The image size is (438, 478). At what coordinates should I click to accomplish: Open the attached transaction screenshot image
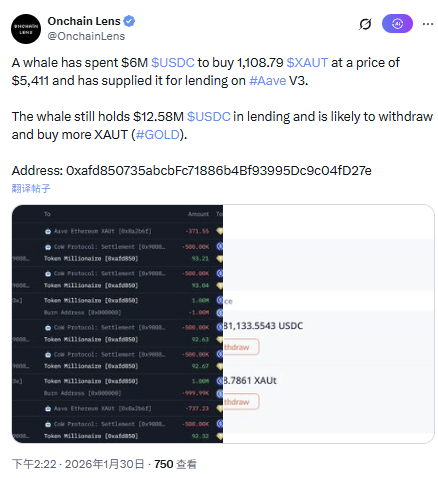223,324
